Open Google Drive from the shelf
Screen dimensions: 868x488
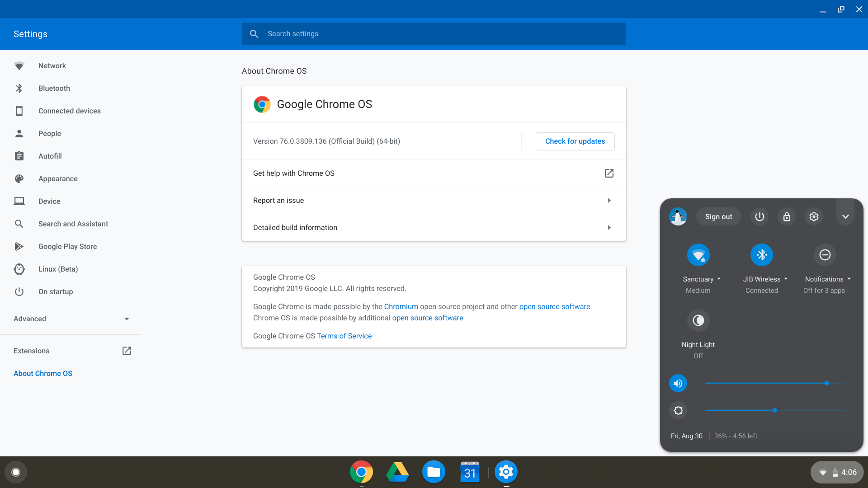pyautogui.click(x=397, y=472)
